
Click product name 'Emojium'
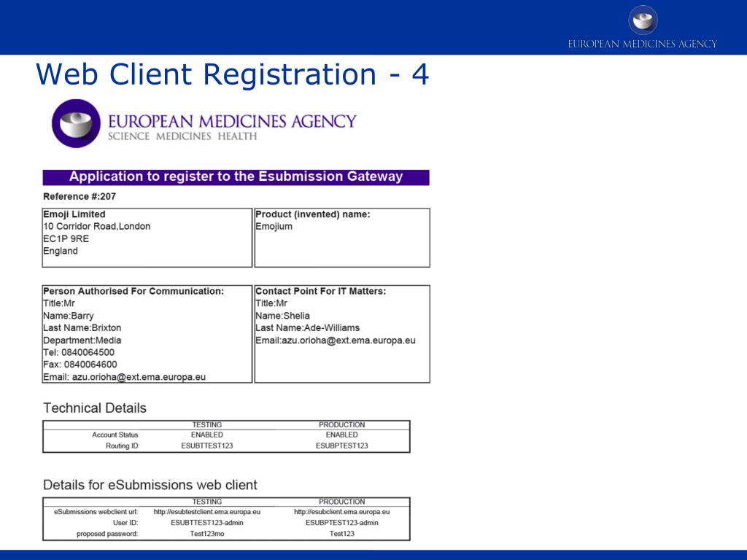point(274,226)
